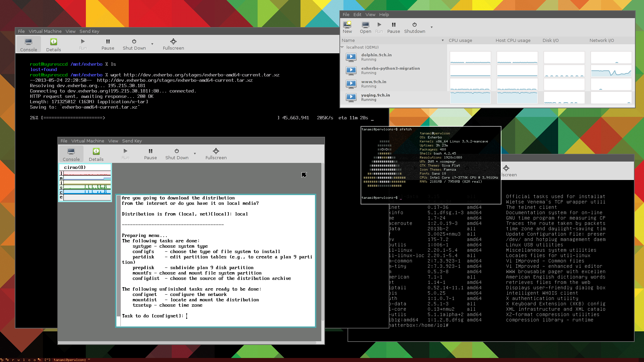This screenshot has width=644, height=362.
Task: Toggle Details view in exherbo VM window
Action: [53, 45]
